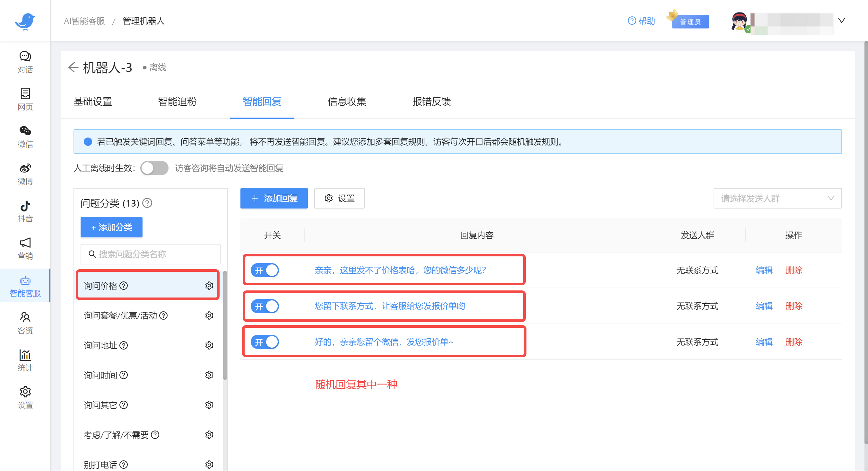Screen dimensions: 868x471
Task: Turn off the first reply 亲亲，这里发不了价格表哈
Action: 265,270
